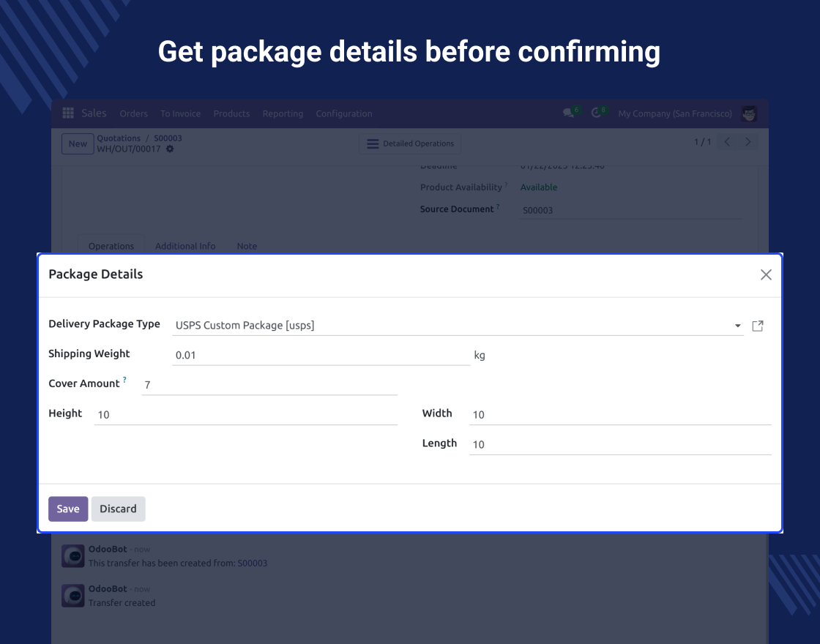Click the 1 / 1 pager counter

pos(702,142)
